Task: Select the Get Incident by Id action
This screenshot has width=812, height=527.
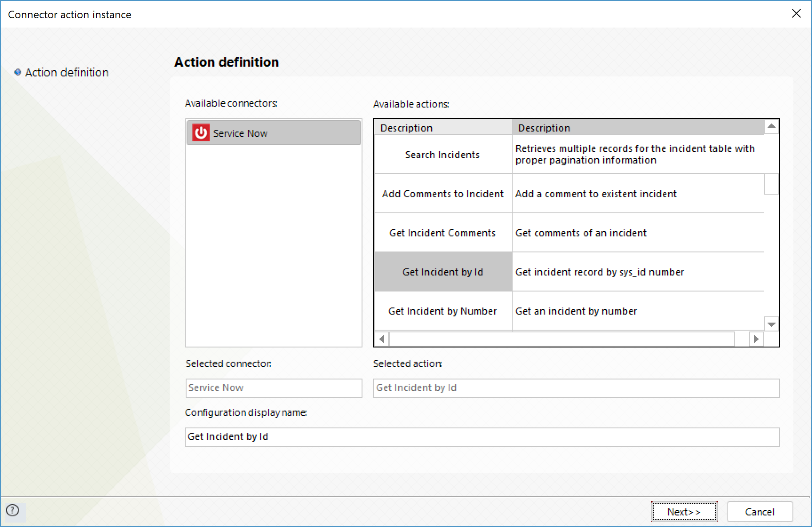Action: tap(443, 271)
